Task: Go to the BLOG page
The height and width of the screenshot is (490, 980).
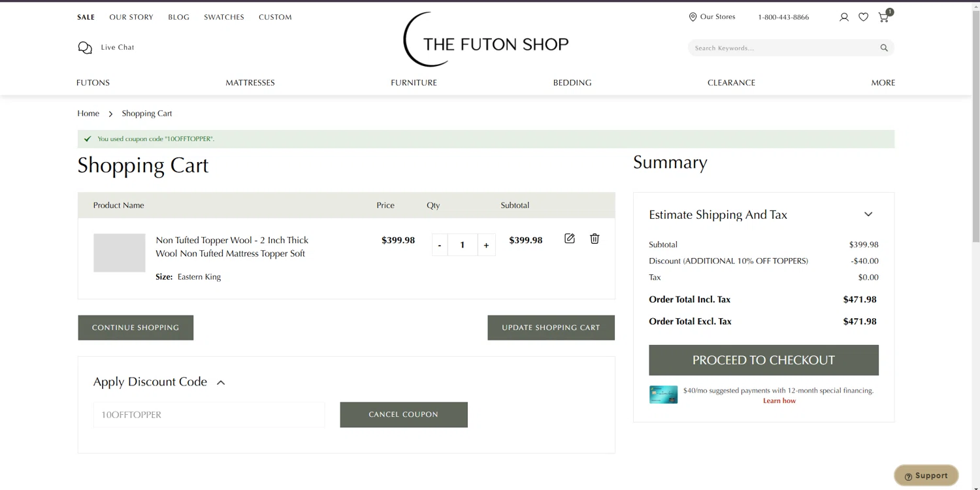Action: 178,17
